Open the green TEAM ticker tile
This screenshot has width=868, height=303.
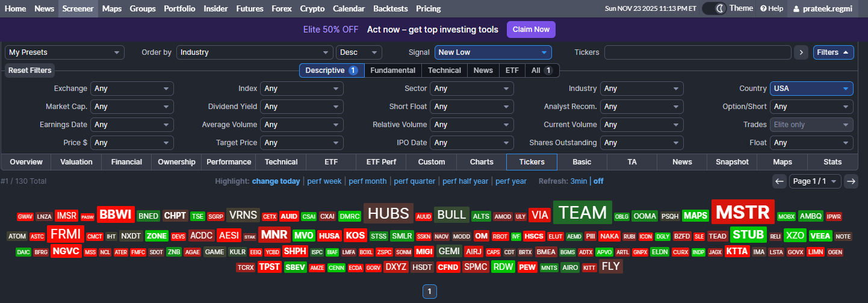pyautogui.click(x=583, y=213)
